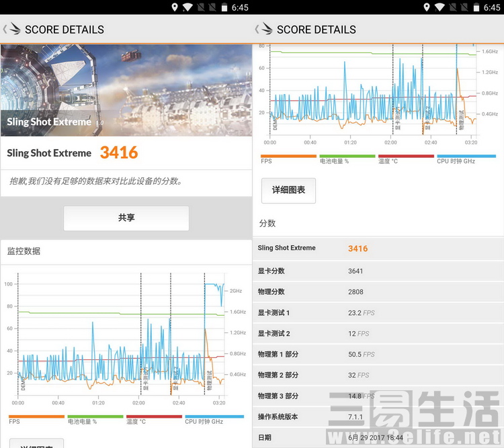Tap the 显卡分数 3641 row

coord(378,271)
